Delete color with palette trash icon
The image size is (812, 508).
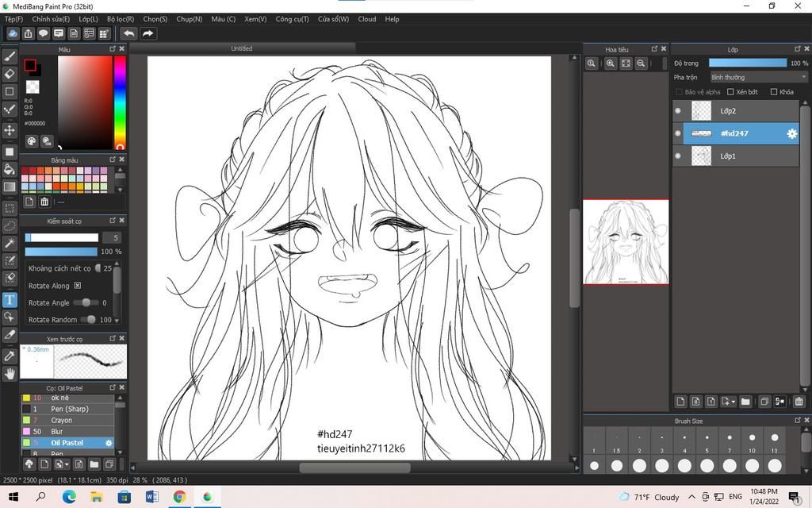44,202
